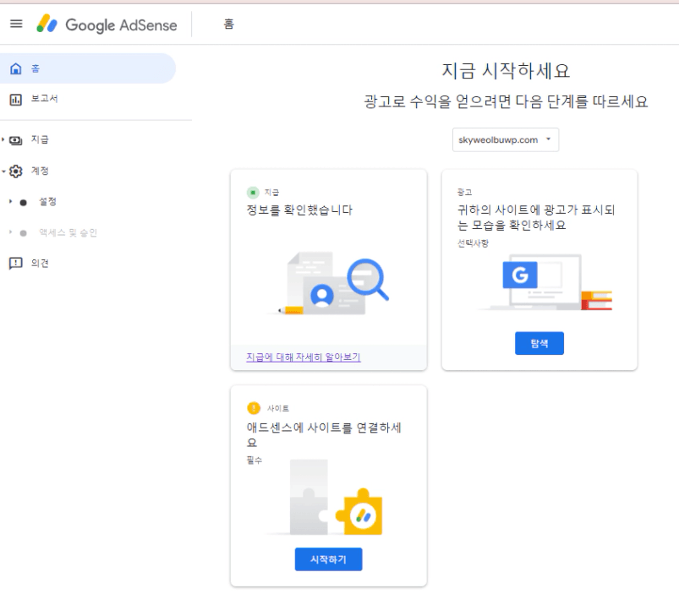Click the green status icon on 지급 card
The image size is (679, 616).
(253, 193)
